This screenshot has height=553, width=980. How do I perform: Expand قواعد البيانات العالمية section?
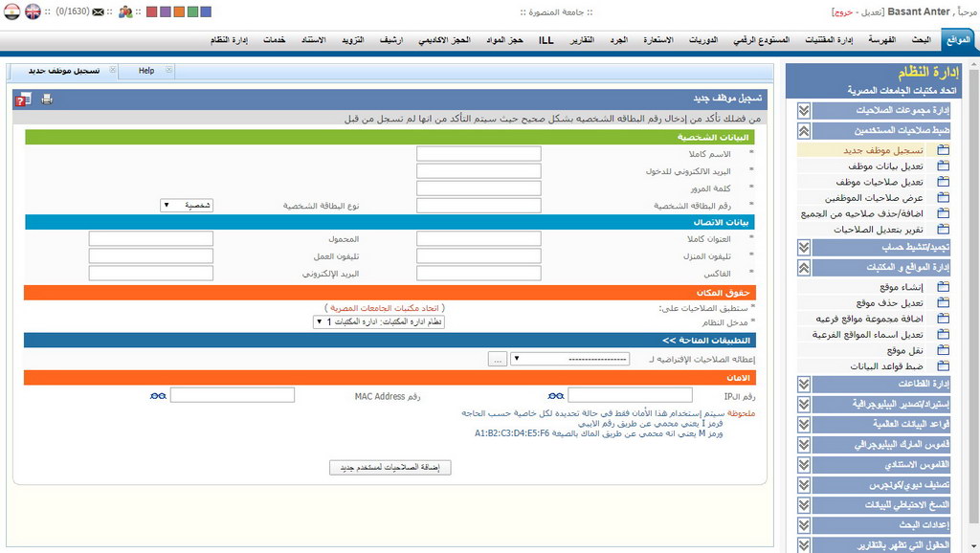(x=804, y=424)
